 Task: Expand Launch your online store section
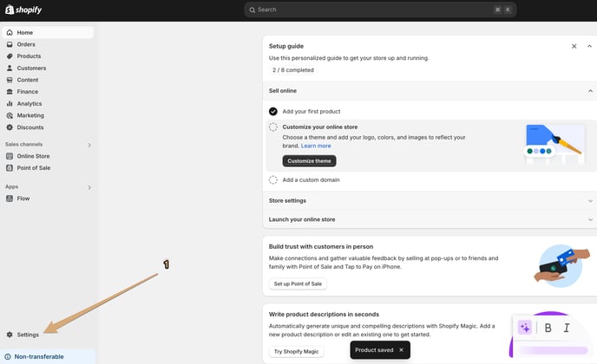click(590, 220)
